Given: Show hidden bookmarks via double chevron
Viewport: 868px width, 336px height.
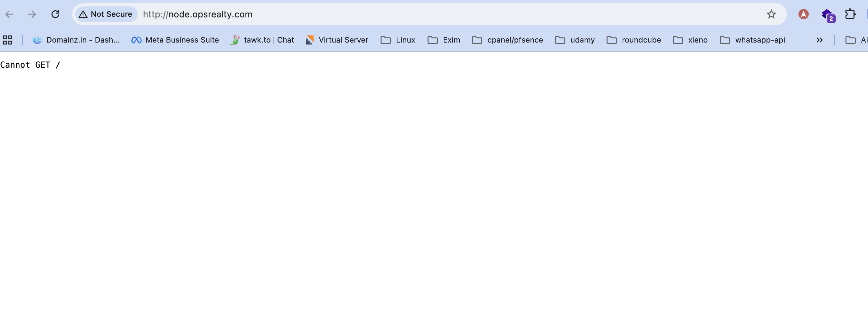Looking at the screenshot, I should pyautogui.click(x=819, y=40).
